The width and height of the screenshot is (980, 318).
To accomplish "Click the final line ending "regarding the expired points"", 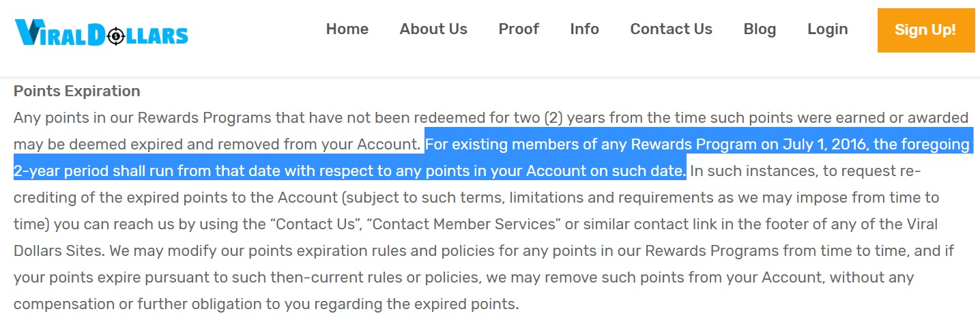I will tap(266, 304).
